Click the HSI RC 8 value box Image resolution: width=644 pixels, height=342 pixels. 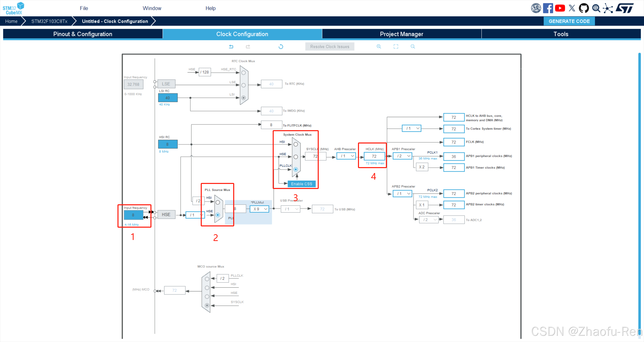[168, 144]
